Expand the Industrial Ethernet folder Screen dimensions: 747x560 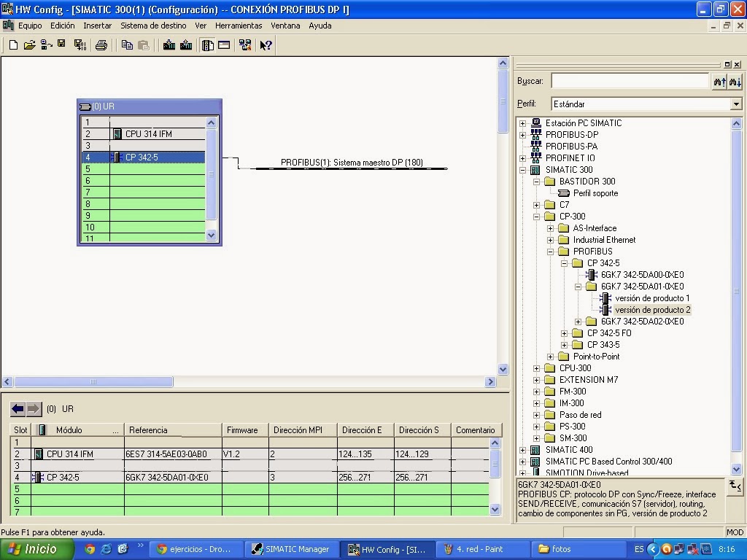(550, 240)
